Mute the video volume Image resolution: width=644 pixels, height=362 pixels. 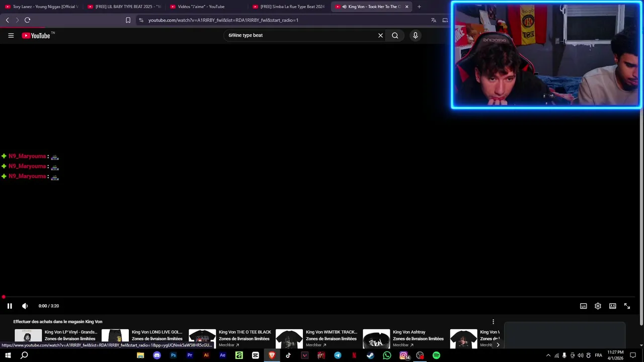pyautogui.click(x=25, y=306)
